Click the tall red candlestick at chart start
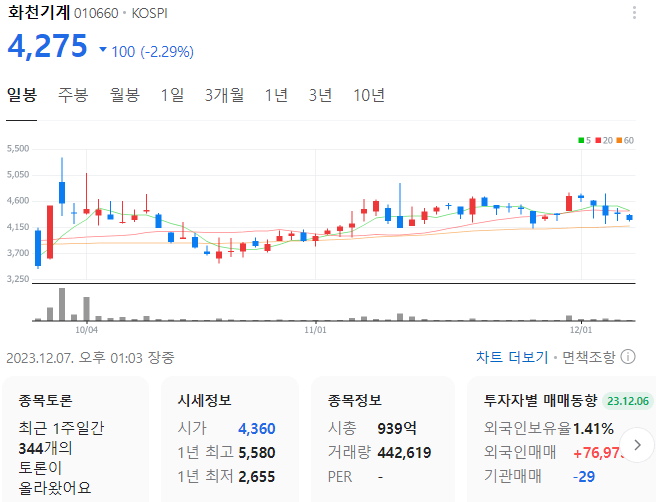The width and height of the screenshot is (656, 502). click(x=50, y=232)
